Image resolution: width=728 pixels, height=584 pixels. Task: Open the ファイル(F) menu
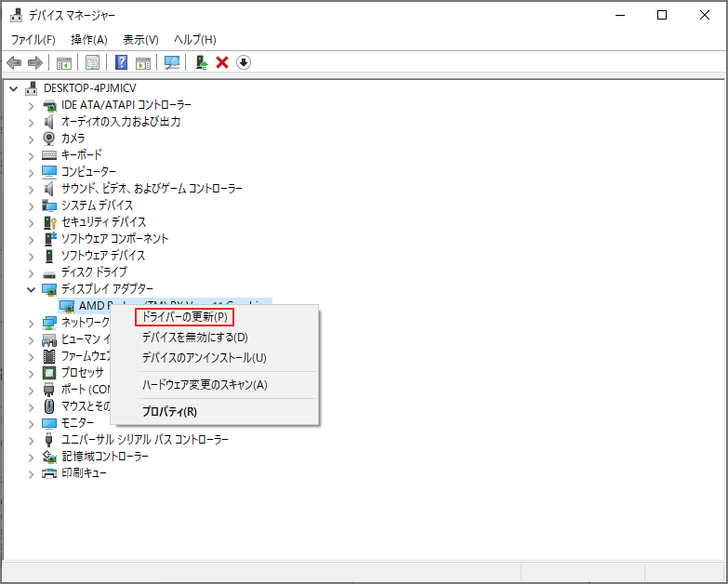tap(33, 40)
